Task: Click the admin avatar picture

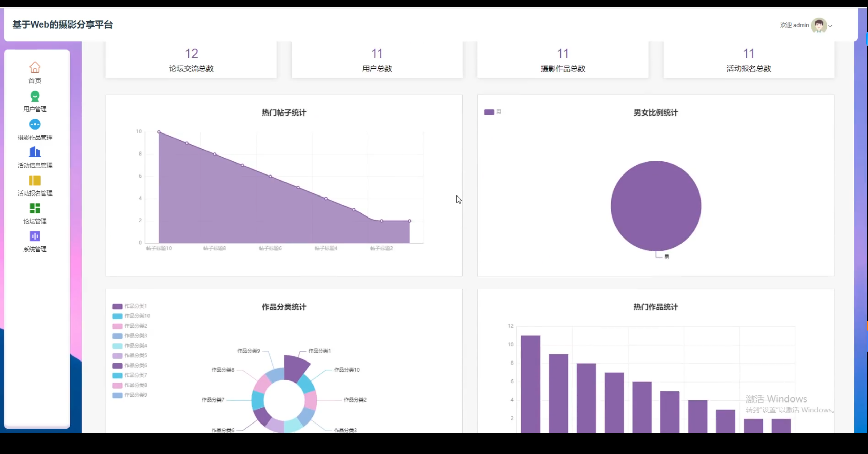Action: (818, 25)
